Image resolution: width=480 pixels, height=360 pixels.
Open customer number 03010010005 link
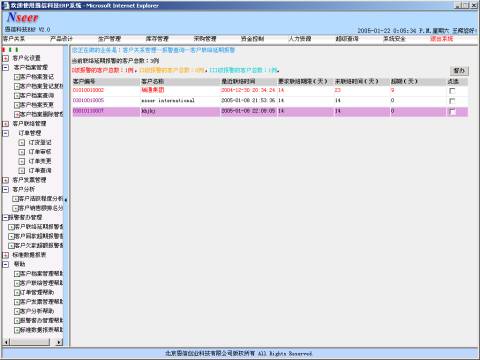[x=88, y=100]
